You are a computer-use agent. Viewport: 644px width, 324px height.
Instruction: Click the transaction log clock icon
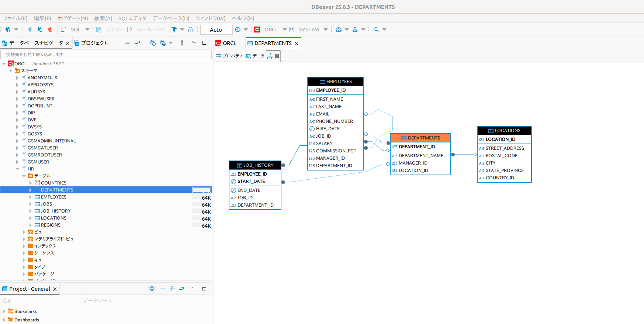(x=238, y=30)
